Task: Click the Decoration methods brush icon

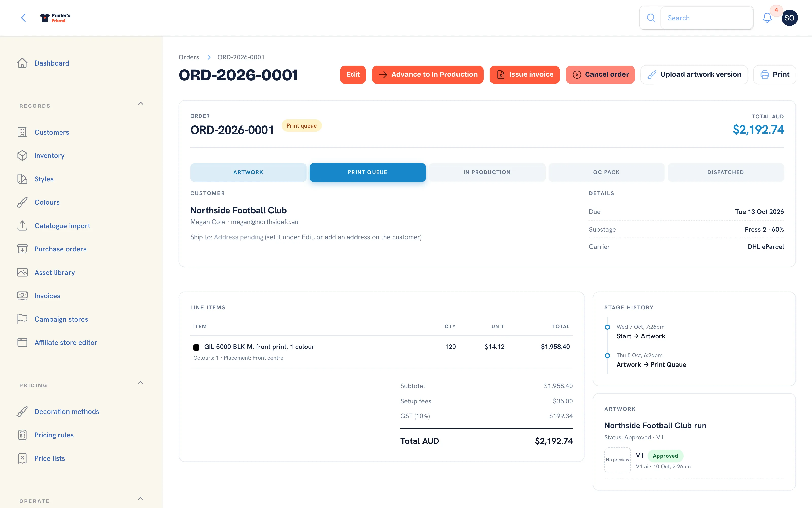Action: point(23,411)
